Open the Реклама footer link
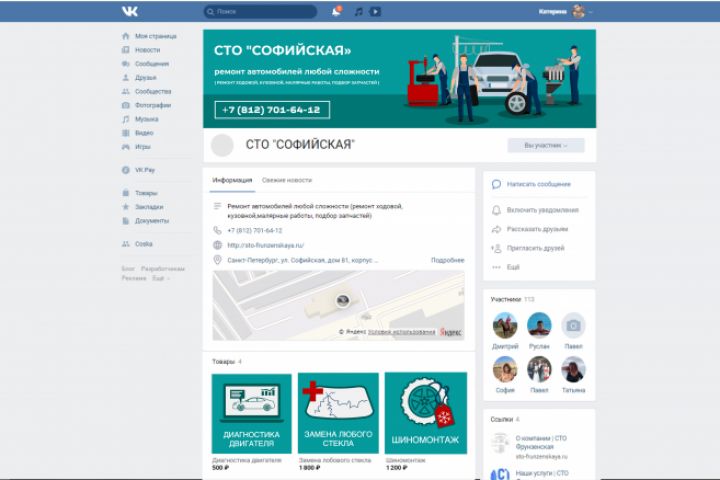The height and width of the screenshot is (480, 720). click(134, 278)
